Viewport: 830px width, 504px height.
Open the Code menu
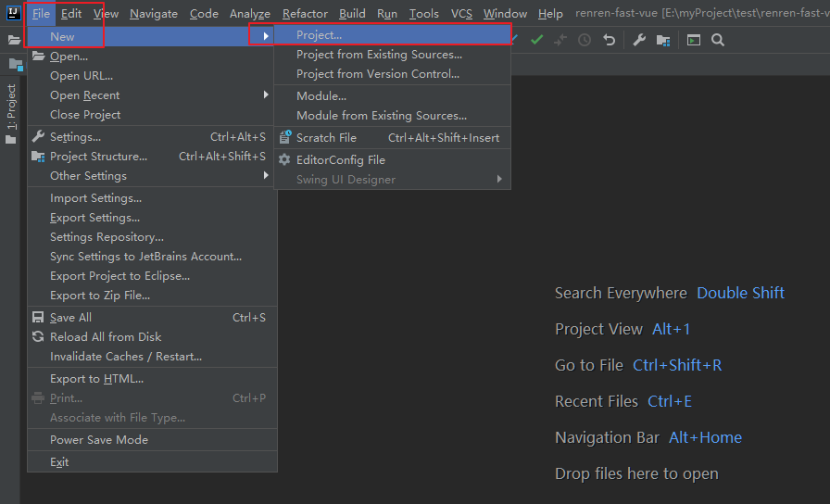click(204, 14)
